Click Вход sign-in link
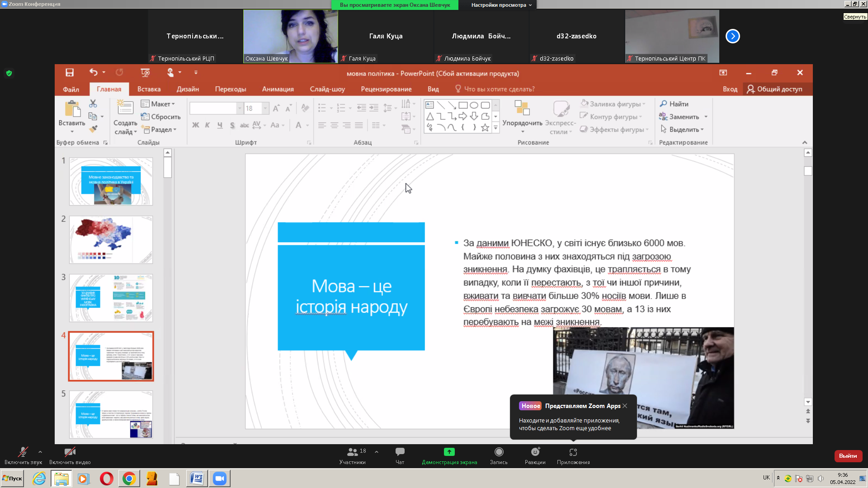Viewport: 868px width, 488px height. 730,89
